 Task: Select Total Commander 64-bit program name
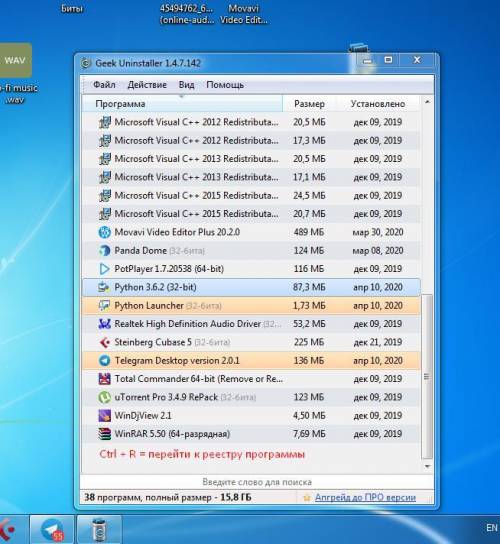198,379
